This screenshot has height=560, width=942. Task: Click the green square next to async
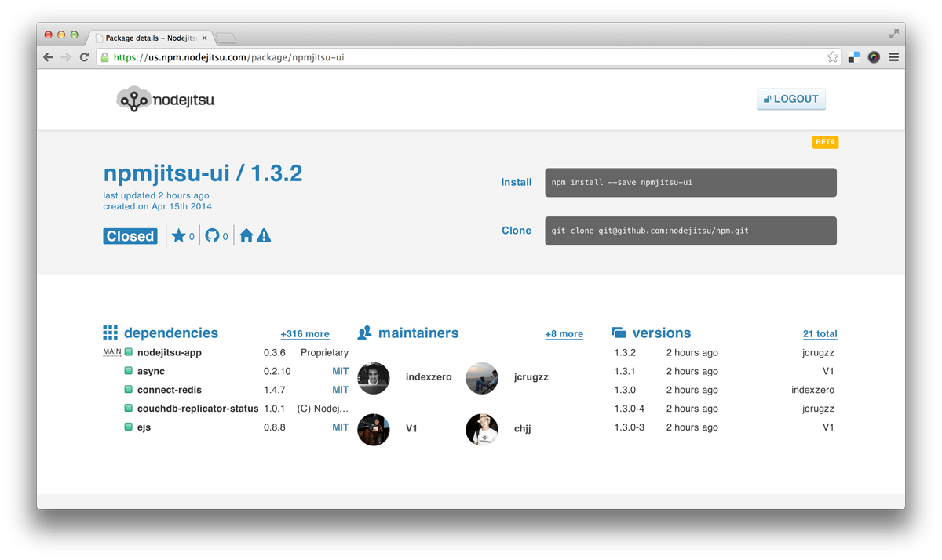[x=129, y=371]
